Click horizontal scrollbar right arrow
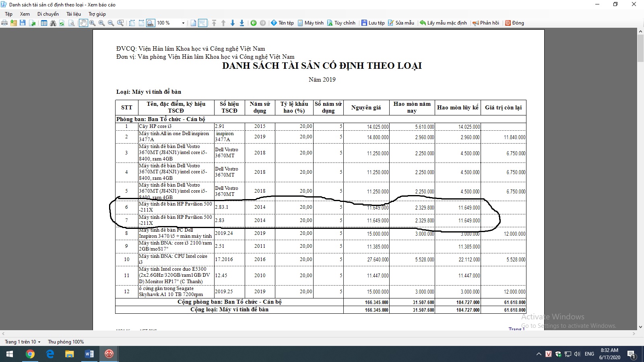This screenshot has height=362, width=644. 634,334
